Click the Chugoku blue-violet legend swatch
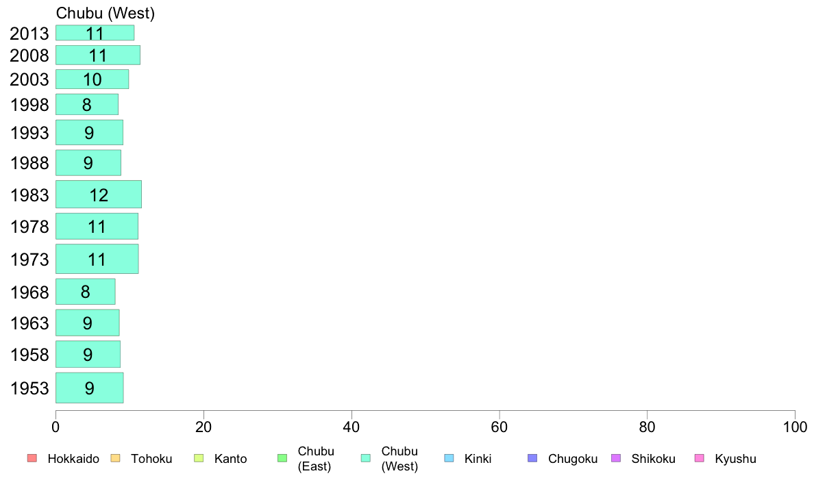 532,458
